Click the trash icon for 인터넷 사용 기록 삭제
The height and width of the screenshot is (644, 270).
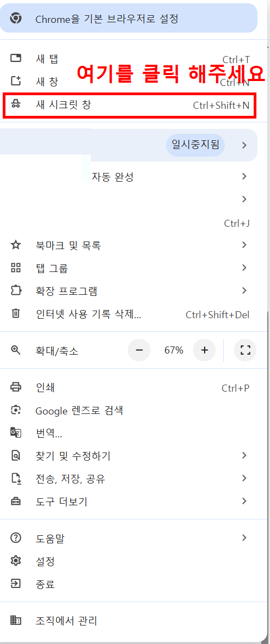tap(16, 314)
